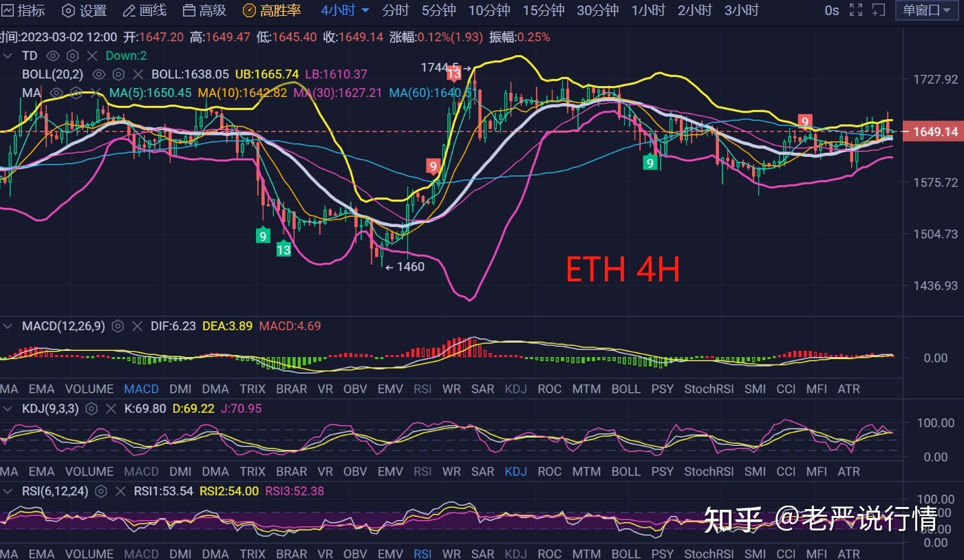This screenshot has height=560, width=964.
Task: Collapse the MACD indicator pane
Action: coord(9,325)
